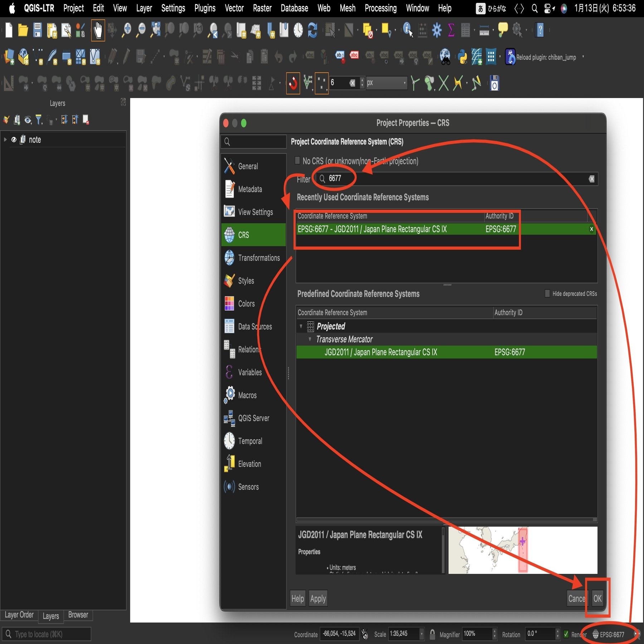The image size is (644, 644).
Task: Open the Manage Map Themes eye dropdown
Action: click(x=28, y=120)
